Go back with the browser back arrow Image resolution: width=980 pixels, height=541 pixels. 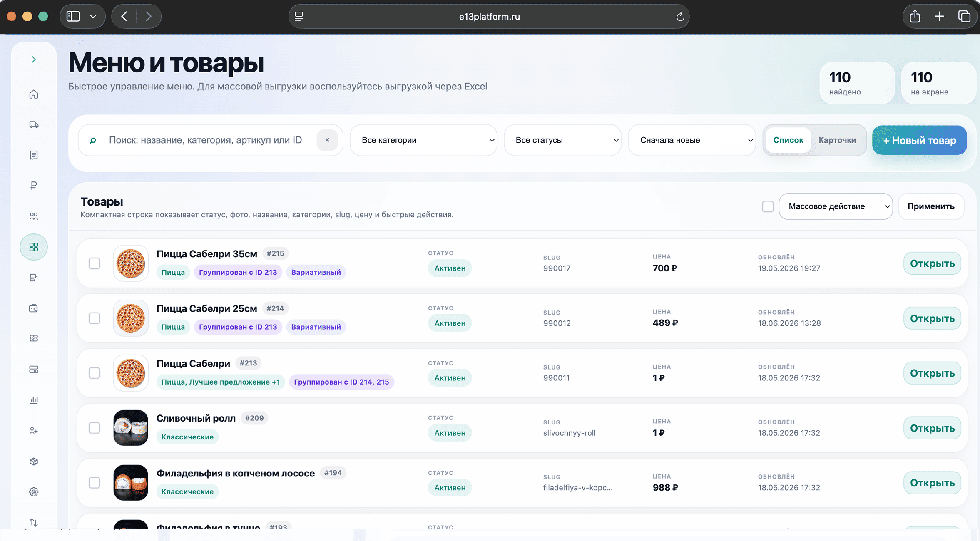(124, 16)
